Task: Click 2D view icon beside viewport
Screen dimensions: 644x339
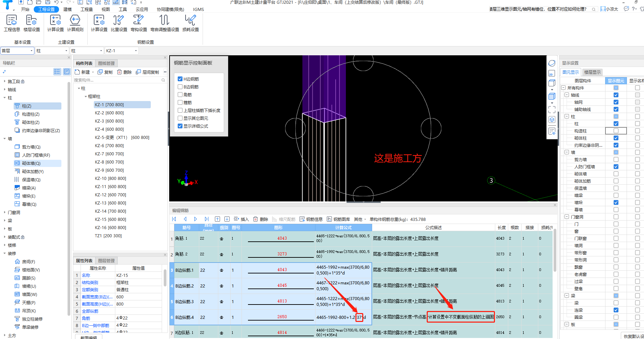Action: click(x=552, y=73)
